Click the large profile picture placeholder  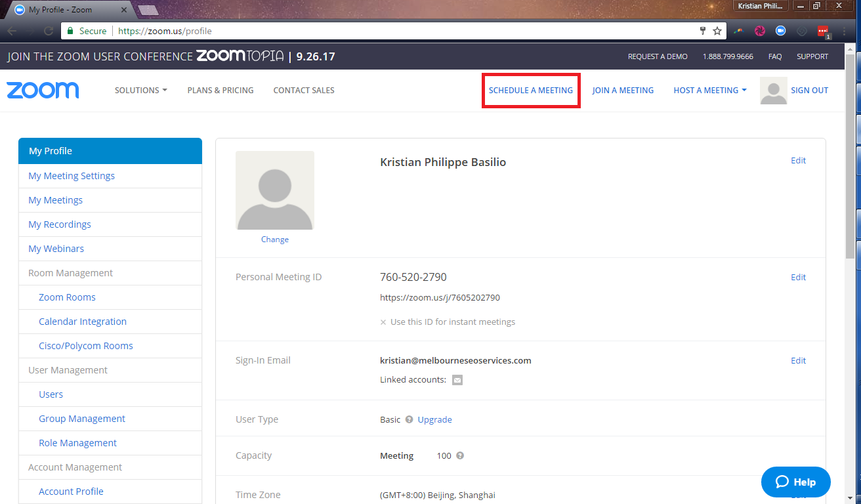click(x=275, y=190)
